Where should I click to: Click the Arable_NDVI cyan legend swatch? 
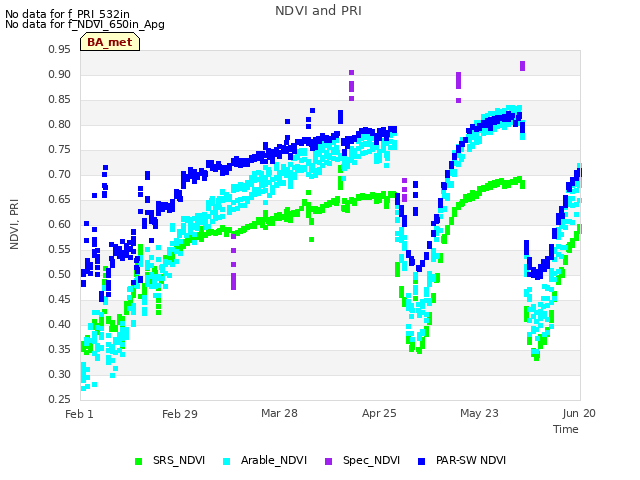(x=227, y=461)
